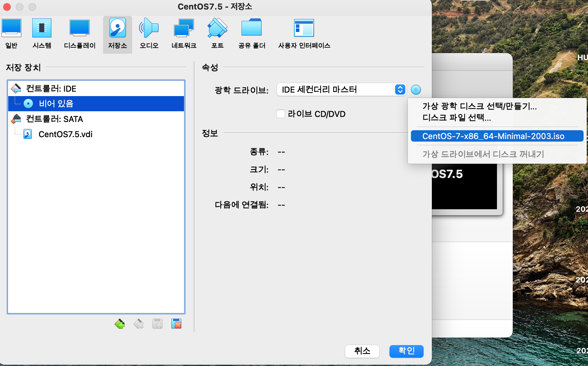The height and width of the screenshot is (366, 588).
Task: Open the 오디오 (Audio) settings tab
Action: 149,34
